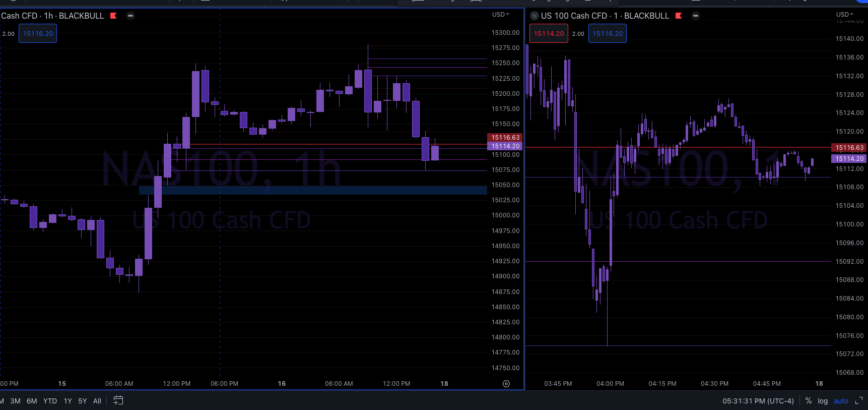The image size is (868, 410).
Task: Open USD currency dropdown on the left chart
Action: (501, 15)
